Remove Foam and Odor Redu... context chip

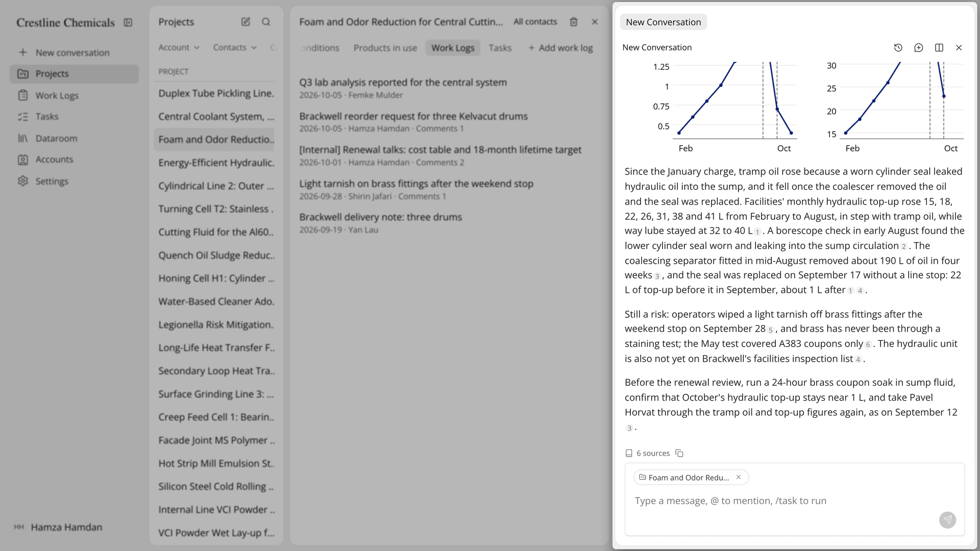[x=738, y=478]
